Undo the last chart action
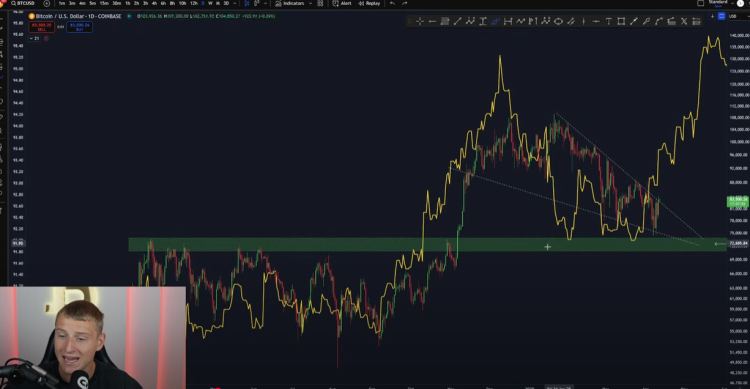The height and width of the screenshot is (389, 750). pyautogui.click(x=392, y=3)
